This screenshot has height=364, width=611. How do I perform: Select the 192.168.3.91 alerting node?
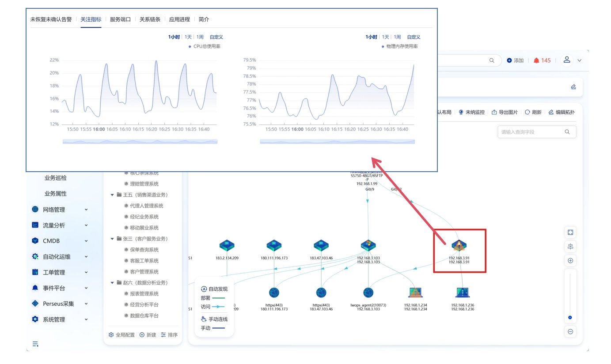tap(459, 246)
